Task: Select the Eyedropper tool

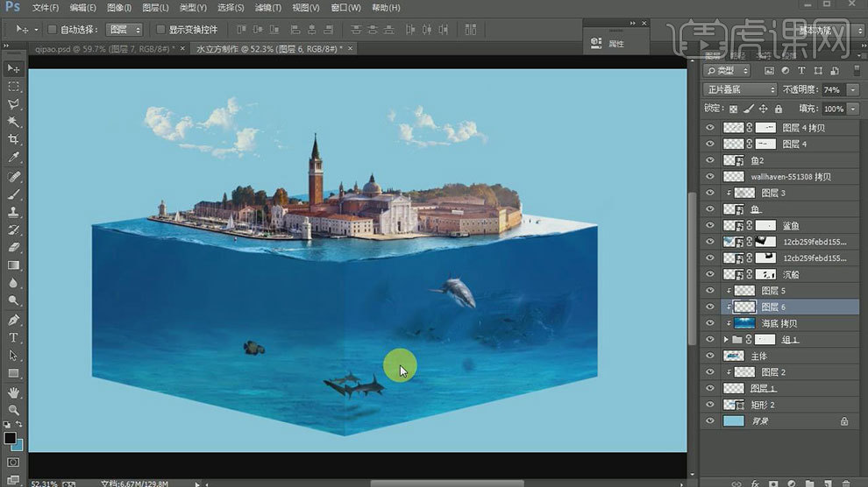Action: click(x=13, y=159)
